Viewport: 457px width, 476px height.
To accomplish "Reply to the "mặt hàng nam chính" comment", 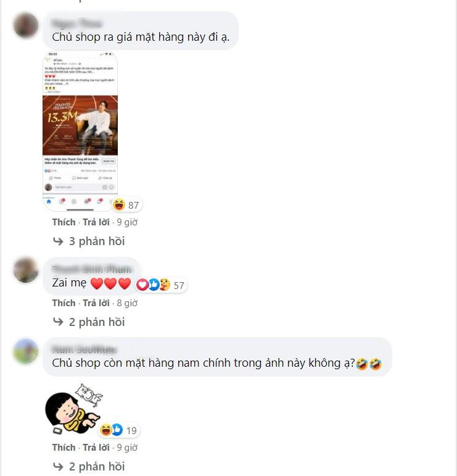I will tap(96, 448).
